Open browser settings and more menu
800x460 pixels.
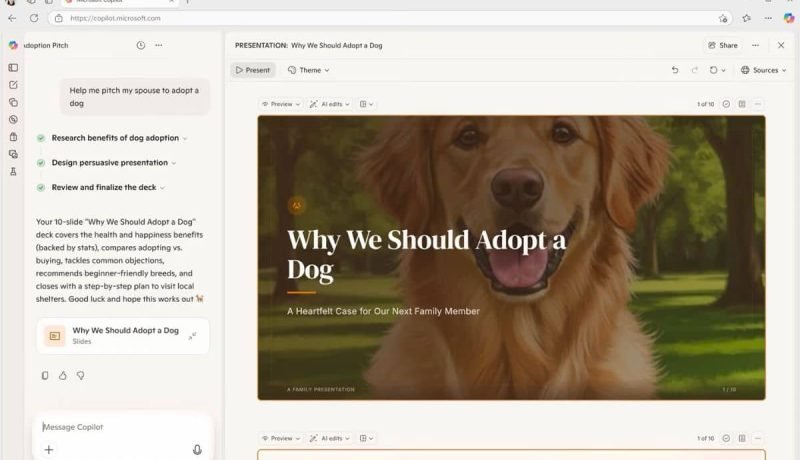point(768,18)
